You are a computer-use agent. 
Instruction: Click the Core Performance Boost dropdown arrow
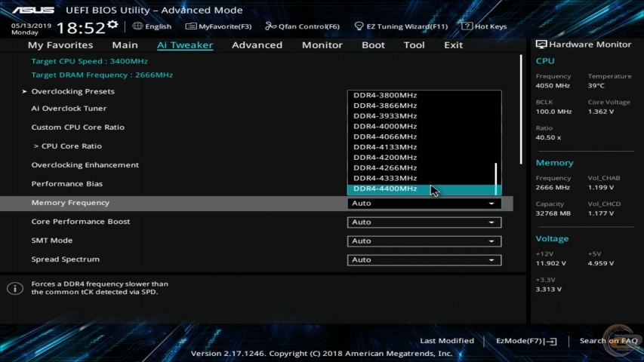491,222
